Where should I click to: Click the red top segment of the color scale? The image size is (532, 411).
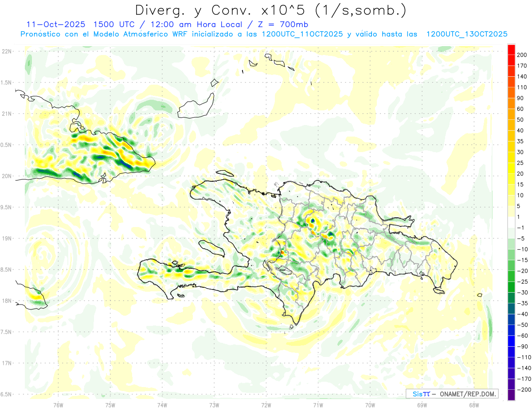511,49
